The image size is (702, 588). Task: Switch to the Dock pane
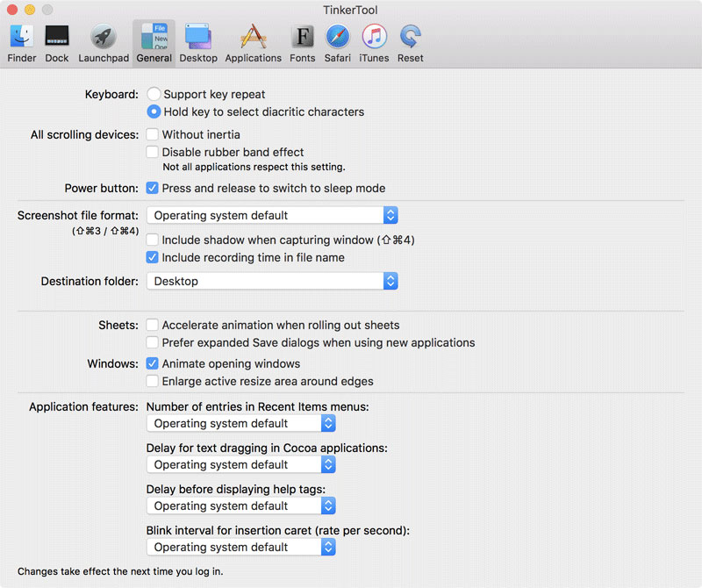57,43
